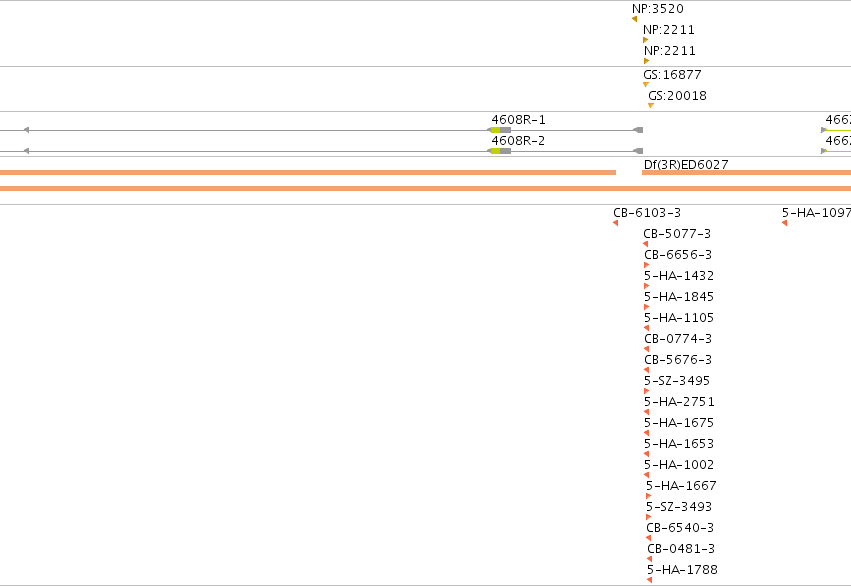
Task: Select the 5-HA-1432 insertion label
Action: pos(679,276)
